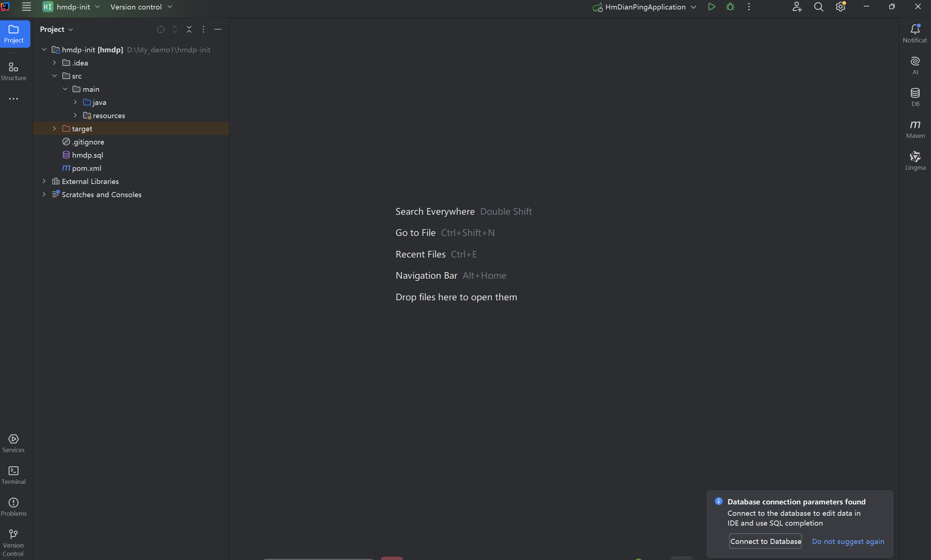Toggle the Structure tool window
The height and width of the screenshot is (560, 931).
point(14,71)
